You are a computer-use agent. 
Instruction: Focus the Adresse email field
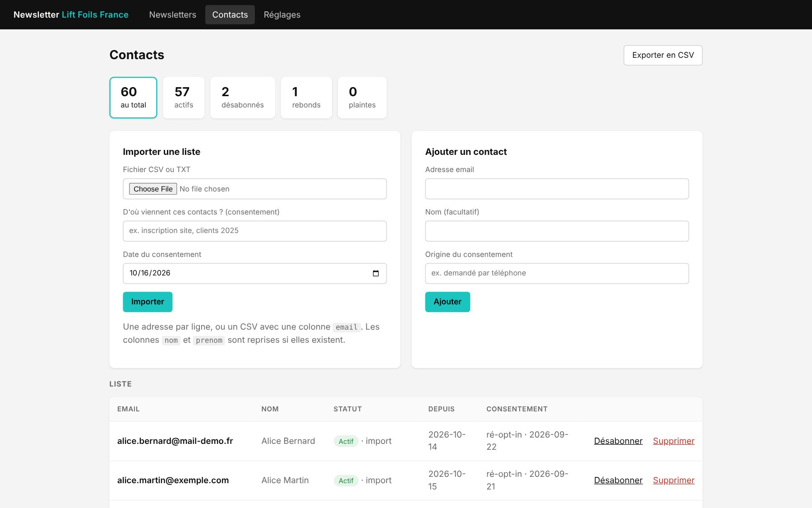557,189
